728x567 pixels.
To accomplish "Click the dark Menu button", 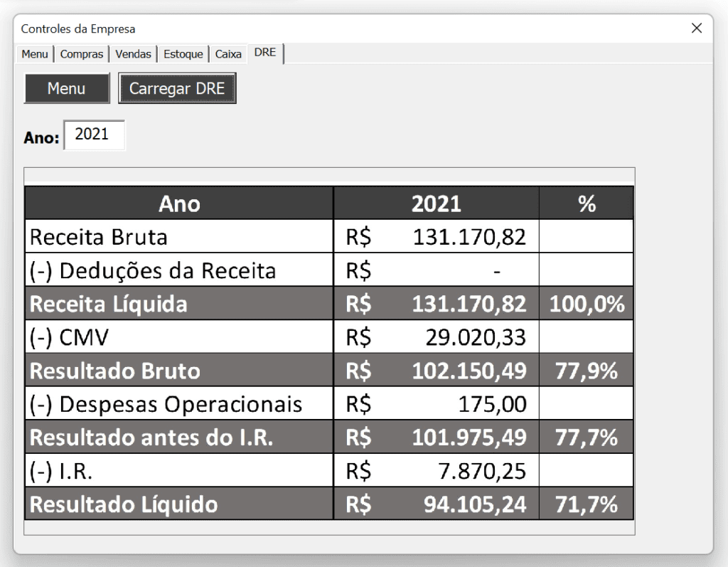I will click(67, 88).
